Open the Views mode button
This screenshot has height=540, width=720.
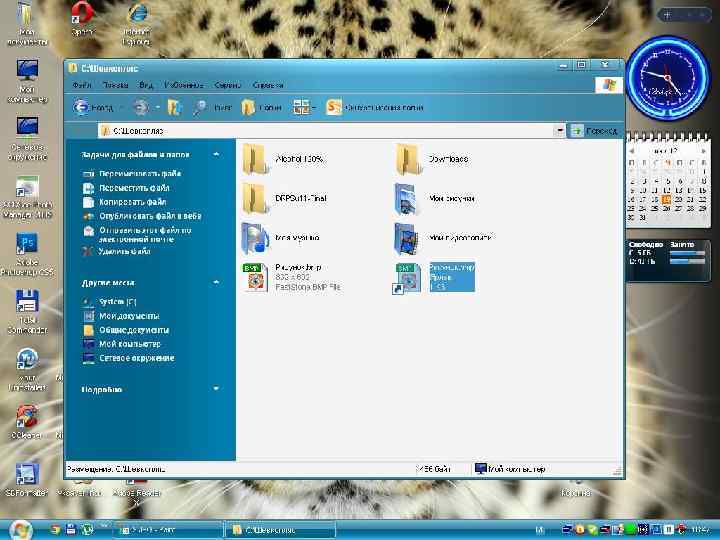tap(301, 107)
